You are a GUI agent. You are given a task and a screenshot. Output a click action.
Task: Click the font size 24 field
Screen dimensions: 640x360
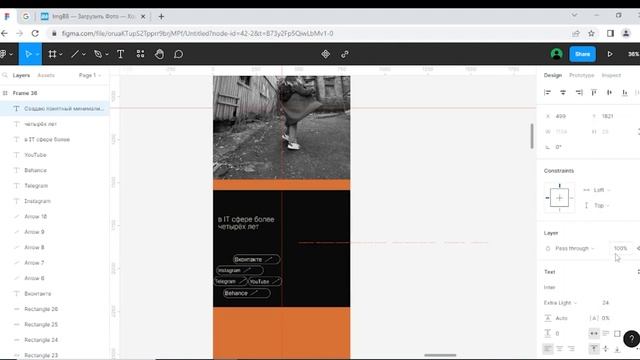click(x=606, y=302)
